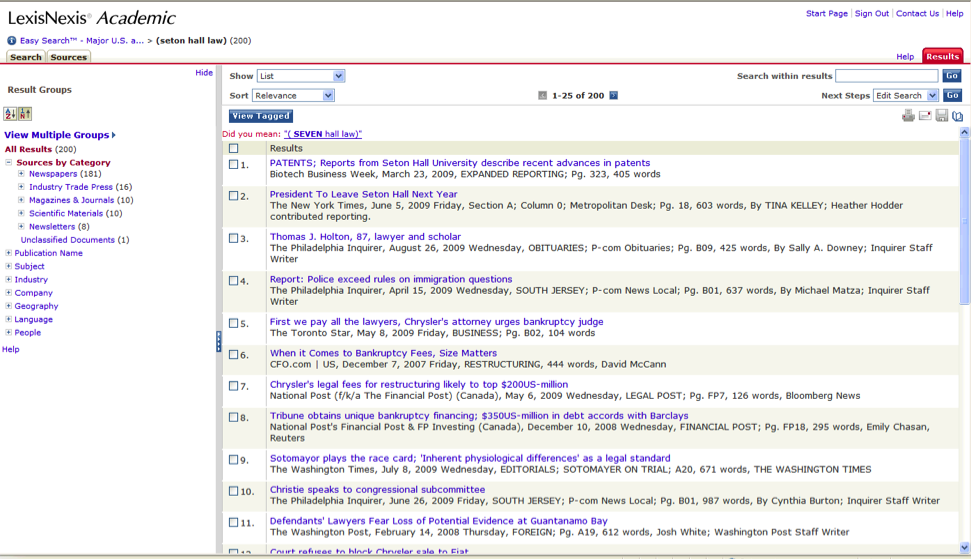The height and width of the screenshot is (559, 971).
Task: Open Contact Us link
Action: click(x=917, y=14)
